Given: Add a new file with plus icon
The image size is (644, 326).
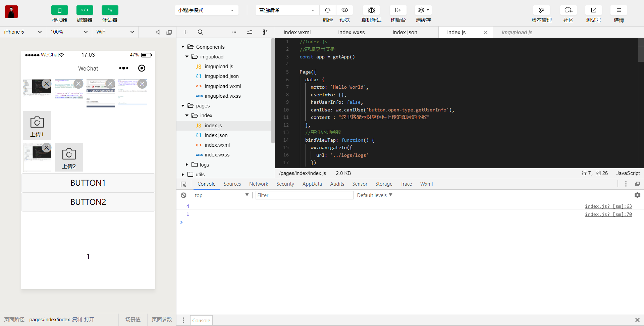Looking at the screenshot, I should point(185,32).
